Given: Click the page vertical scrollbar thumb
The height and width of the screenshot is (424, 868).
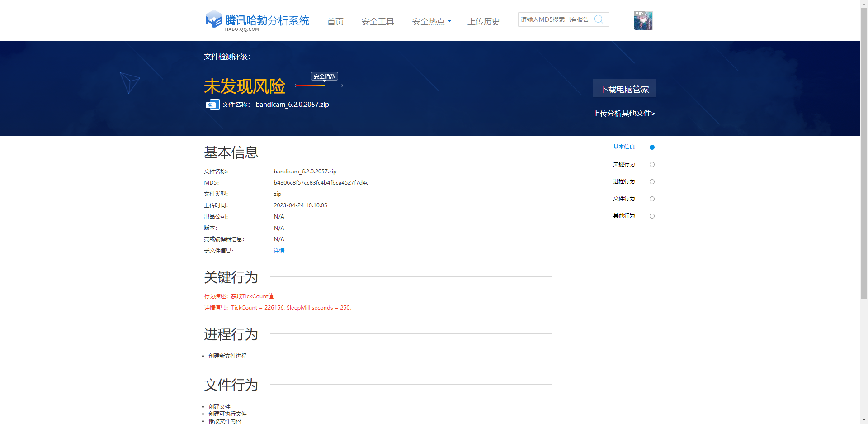Looking at the screenshot, I should tap(864, 153).
